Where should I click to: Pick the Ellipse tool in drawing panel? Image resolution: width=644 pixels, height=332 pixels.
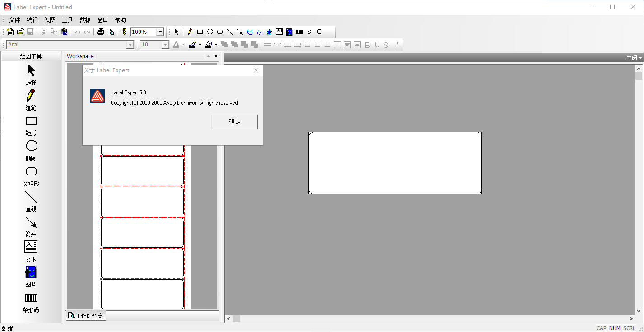[31, 146]
